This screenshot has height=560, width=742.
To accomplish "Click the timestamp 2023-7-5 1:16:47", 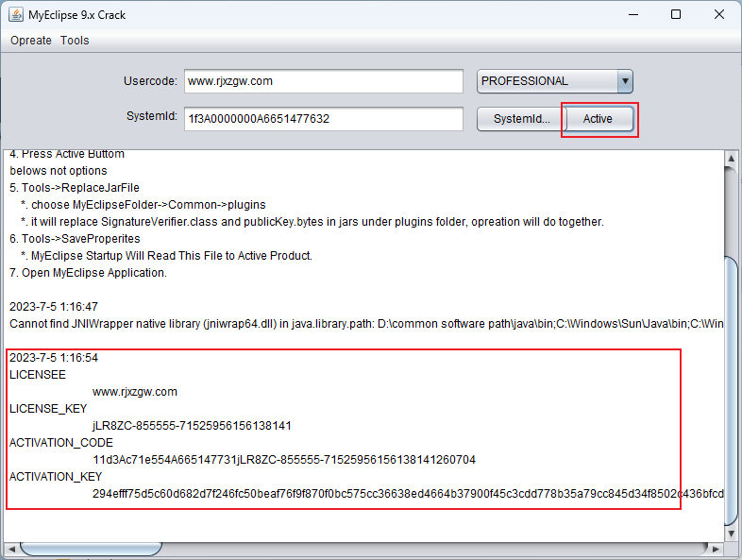I will 54,307.
